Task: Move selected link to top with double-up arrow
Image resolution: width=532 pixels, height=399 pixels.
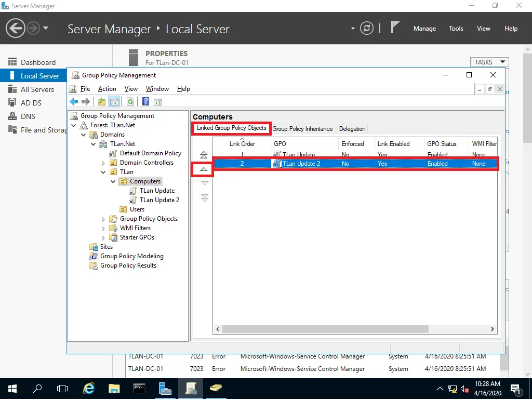Action: click(x=204, y=155)
